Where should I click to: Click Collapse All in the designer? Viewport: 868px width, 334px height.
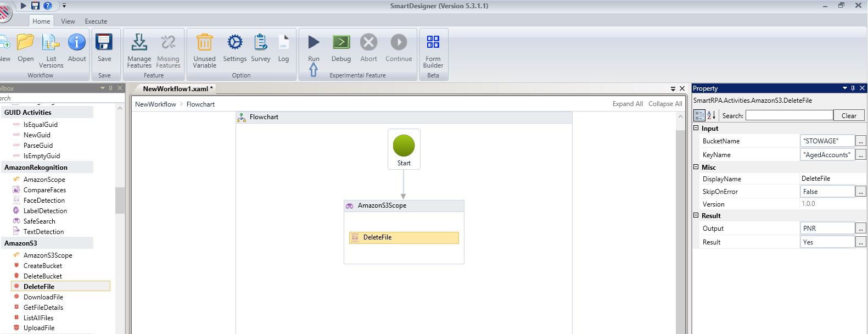(665, 104)
